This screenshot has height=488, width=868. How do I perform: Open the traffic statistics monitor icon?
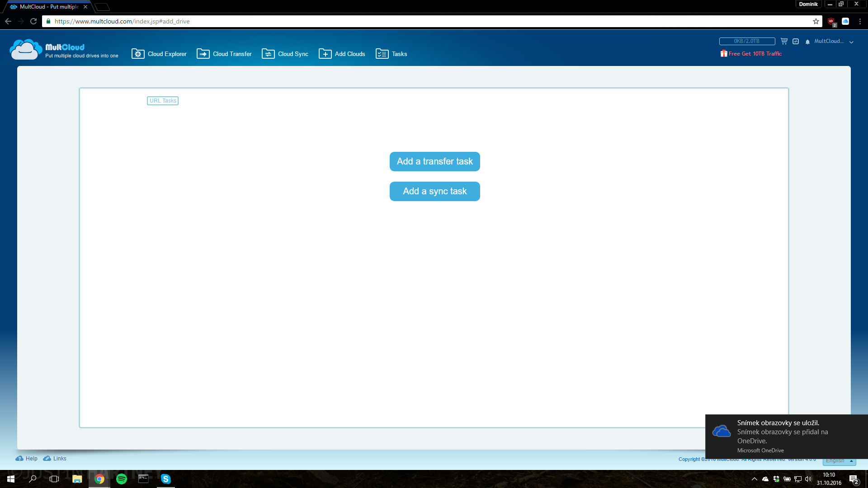click(x=796, y=41)
